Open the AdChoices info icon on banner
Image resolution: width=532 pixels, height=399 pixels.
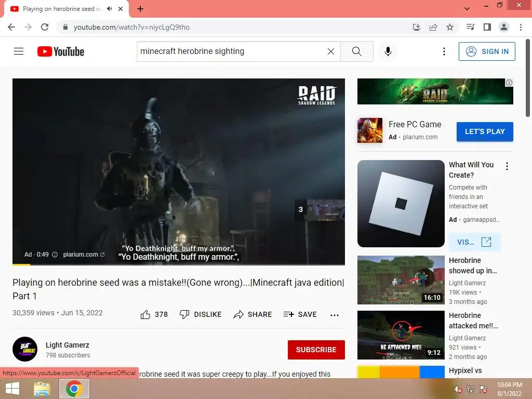tap(509, 83)
